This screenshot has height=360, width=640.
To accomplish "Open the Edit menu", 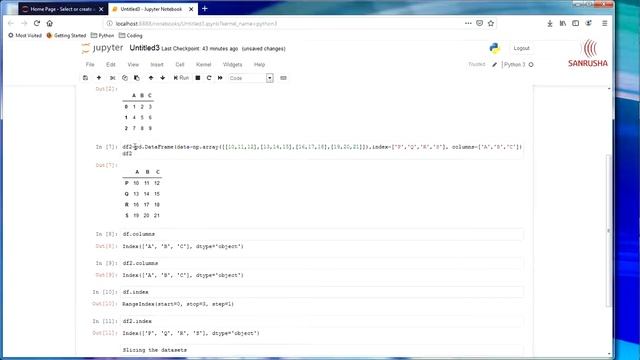I will pos(111,64).
